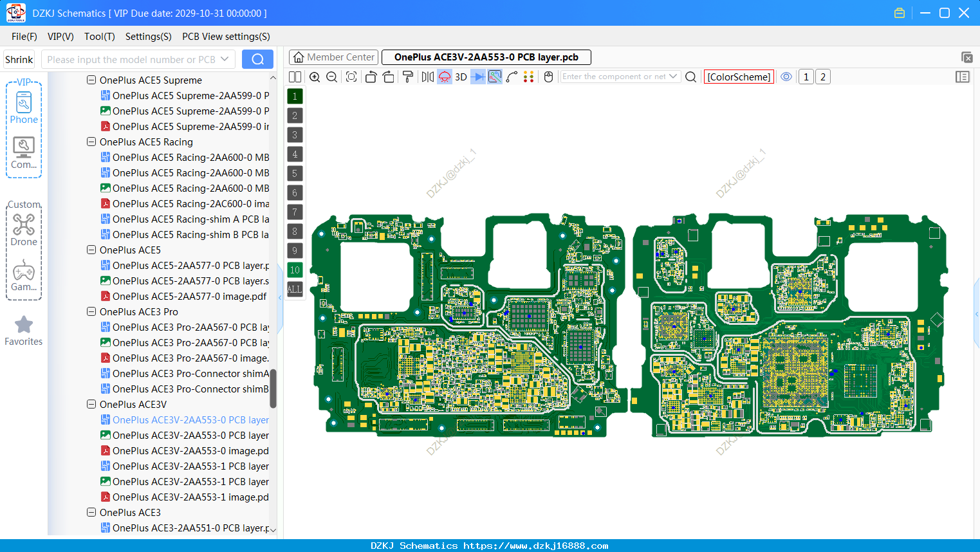Fit the PCB to the window
The height and width of the screenshot is (552, 980).
click(351, 77)
